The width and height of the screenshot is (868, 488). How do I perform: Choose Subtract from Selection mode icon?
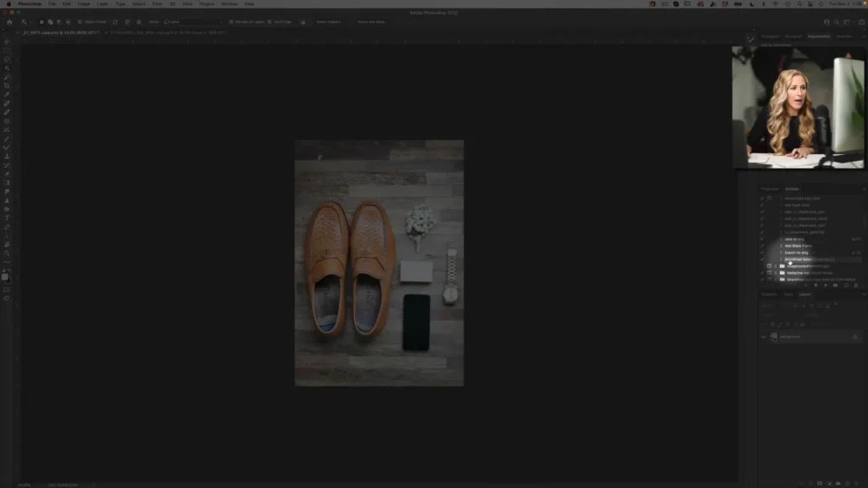[x=59, y=22]
